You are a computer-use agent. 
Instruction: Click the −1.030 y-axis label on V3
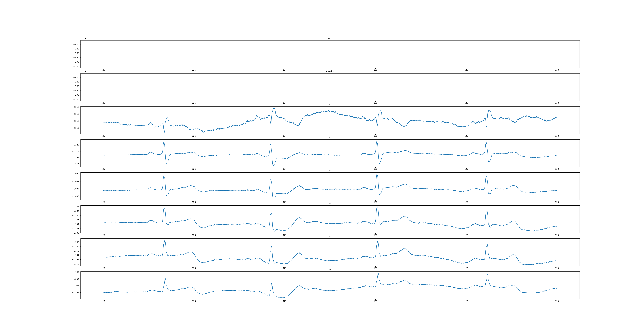point(75,174)
